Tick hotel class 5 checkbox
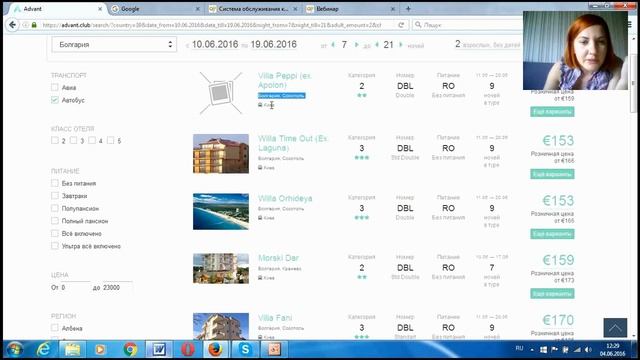Screen dimensions: 640x360 111,140
